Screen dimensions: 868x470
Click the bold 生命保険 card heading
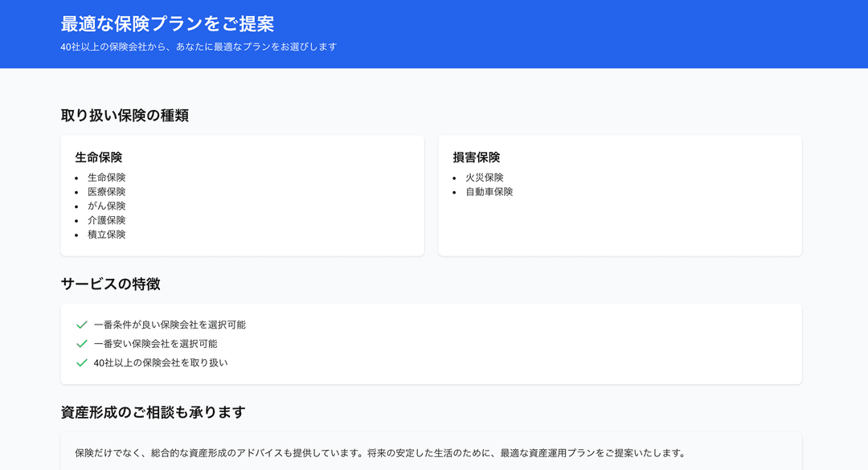pos(99,157)
